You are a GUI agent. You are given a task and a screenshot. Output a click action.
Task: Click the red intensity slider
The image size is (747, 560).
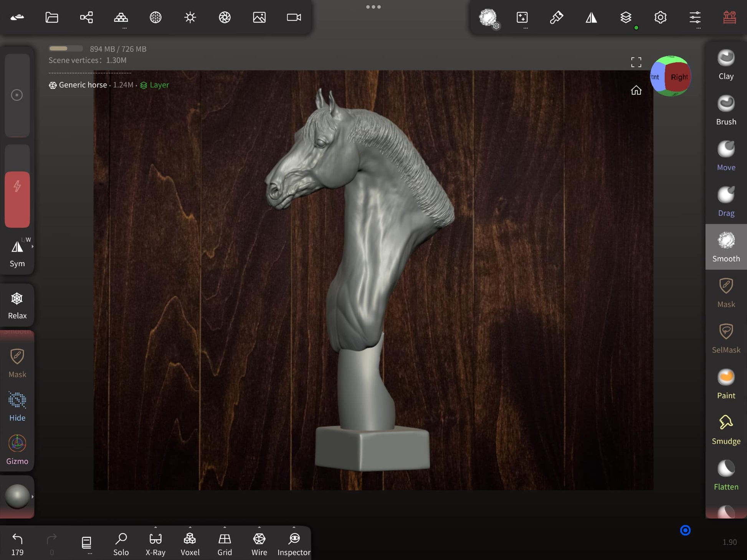(17, 199)
